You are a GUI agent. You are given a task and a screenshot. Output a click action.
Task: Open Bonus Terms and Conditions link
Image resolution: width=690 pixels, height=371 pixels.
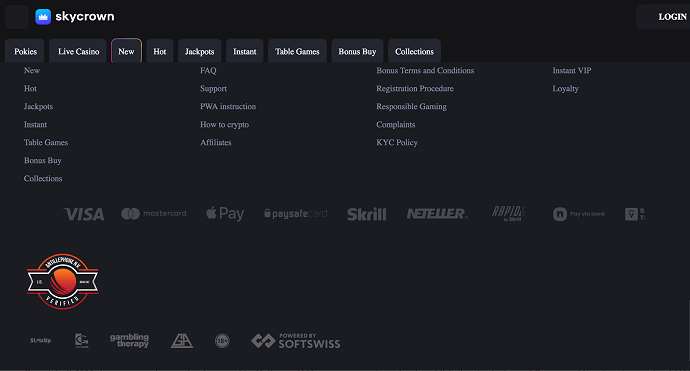pyautogui.click(x=425, y=70)
